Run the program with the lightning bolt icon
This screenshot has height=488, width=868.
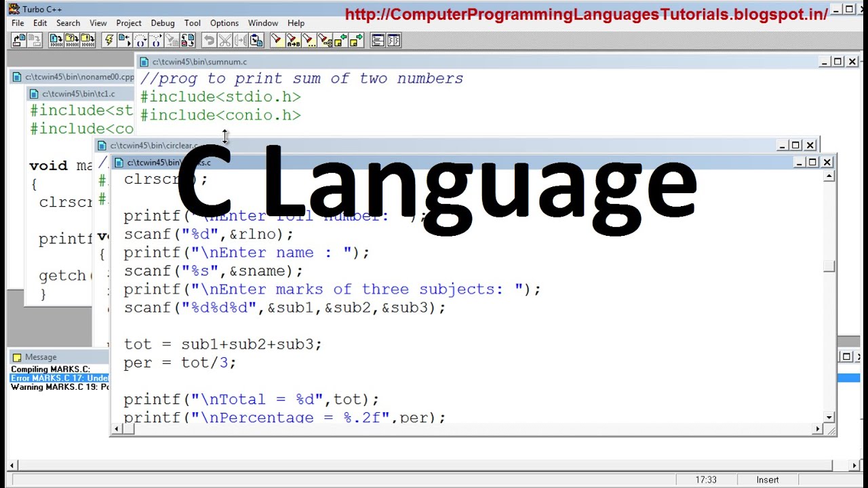pyautogui.click(x=109, y=41)
